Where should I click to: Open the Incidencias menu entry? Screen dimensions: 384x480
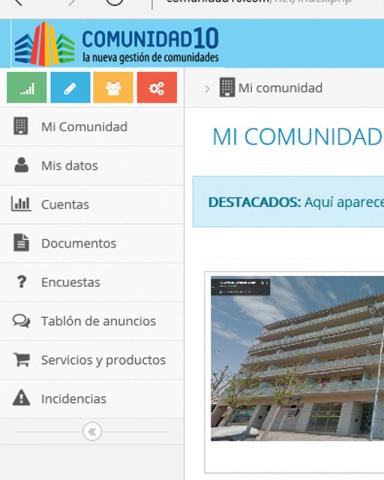[x=92, y=399]
